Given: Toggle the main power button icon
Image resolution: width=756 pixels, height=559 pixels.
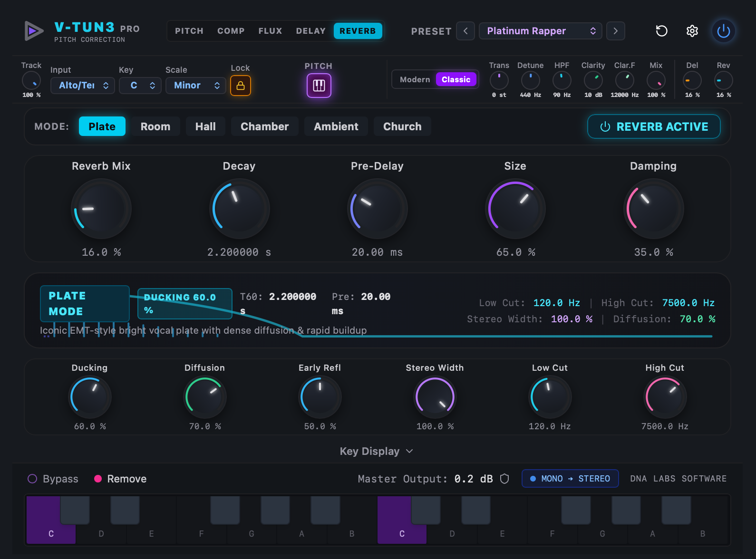Looking at the screenshot, I should 723,31.
